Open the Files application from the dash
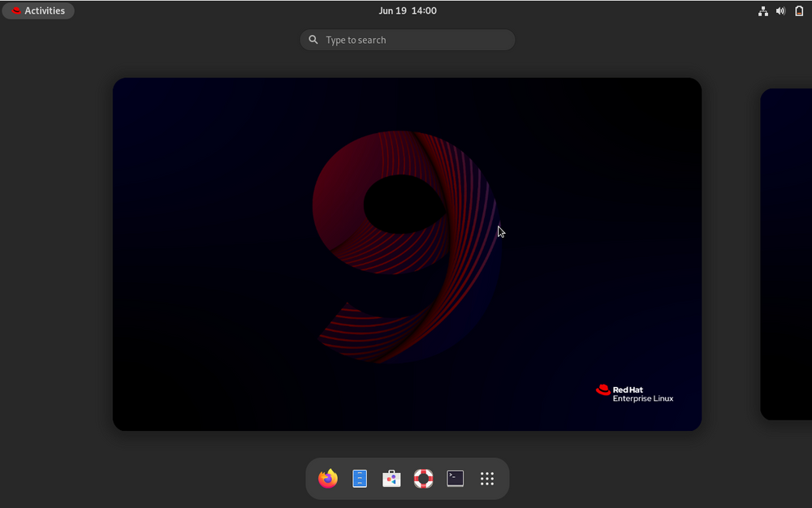Viewport: 812px width, 508px height. tap(359, 478)
